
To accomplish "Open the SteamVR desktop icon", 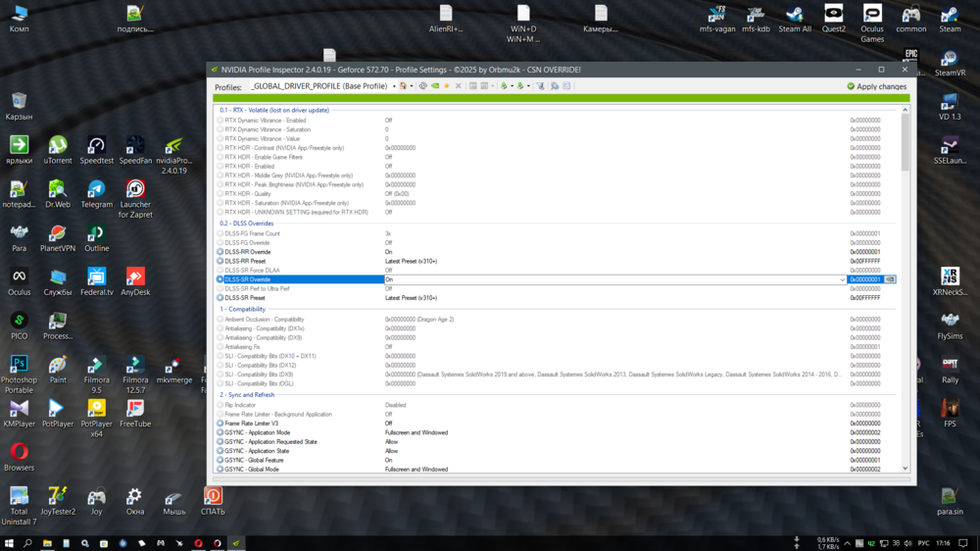I will pyautogui.click(x=950, y=63).
